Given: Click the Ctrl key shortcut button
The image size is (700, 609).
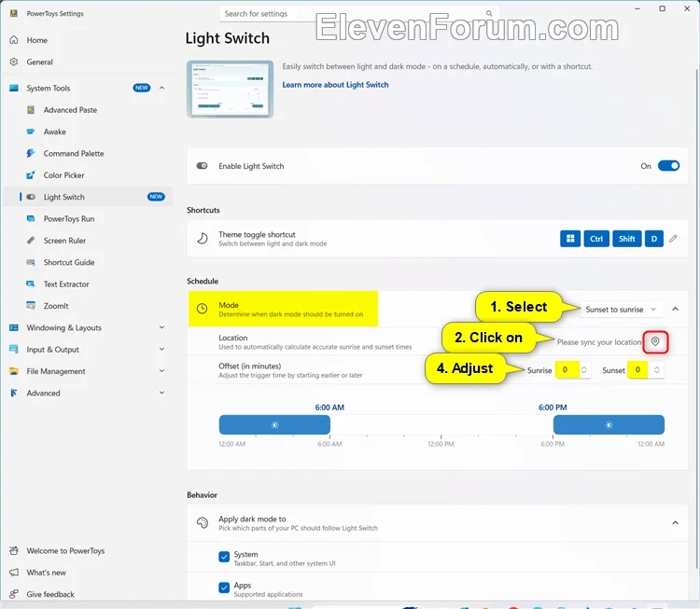Looking at the screenshot, I should (x=596, y=239).
